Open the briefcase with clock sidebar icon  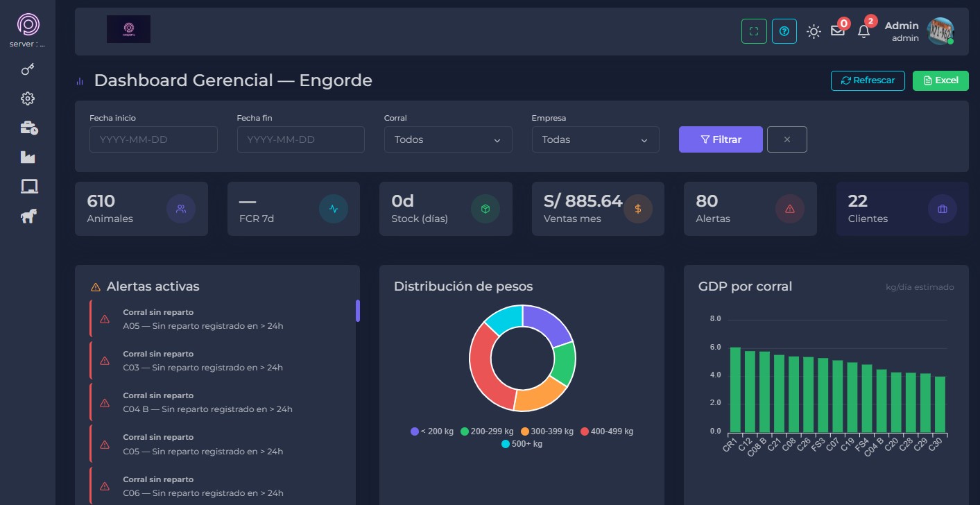pyautogui.click(x=28, y=128)
